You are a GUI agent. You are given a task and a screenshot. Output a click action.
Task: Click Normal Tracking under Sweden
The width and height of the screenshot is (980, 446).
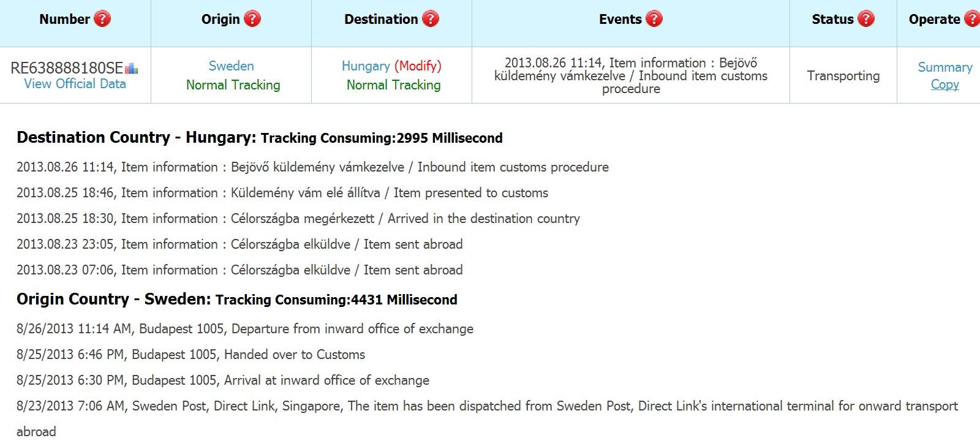pos(233,85)
